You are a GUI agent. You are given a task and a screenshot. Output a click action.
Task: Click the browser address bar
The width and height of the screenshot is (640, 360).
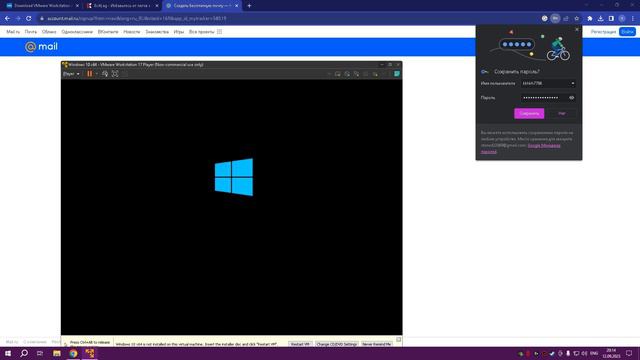click(x=286, y=18)
